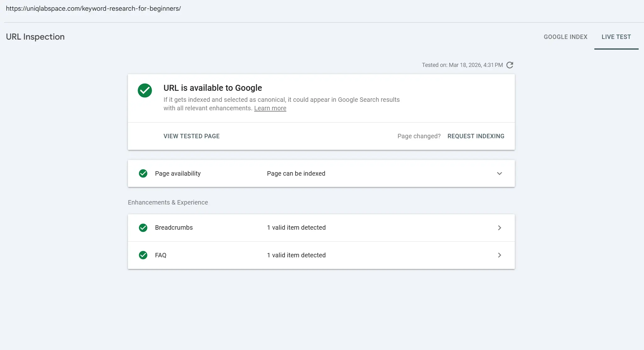Click View Tested Page button
The width and height of the screenshot is (644, 350).
pos(191,136)
